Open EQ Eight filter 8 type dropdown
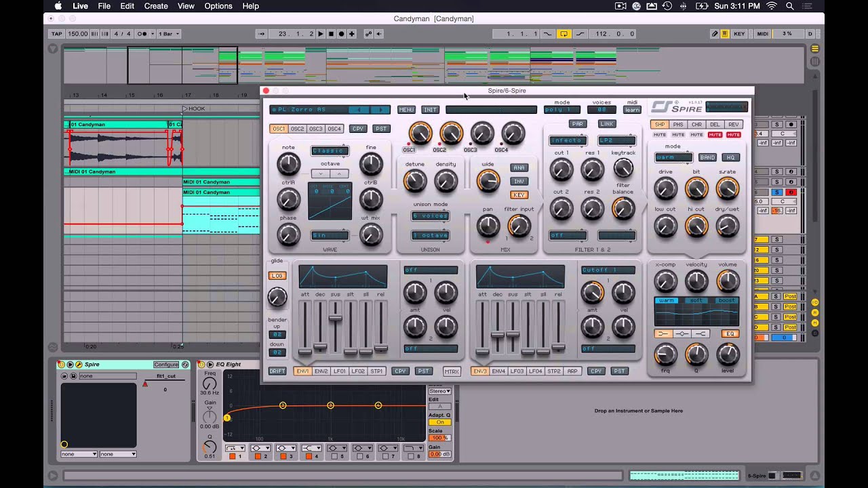The height and width of the screenshot is (488, 868). 413,448
